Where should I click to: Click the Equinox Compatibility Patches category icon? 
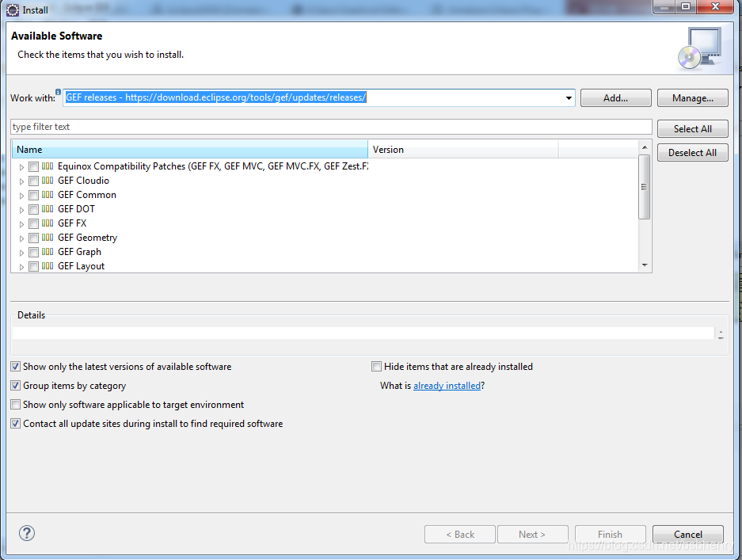pyautogui.click(x=48, y=166)
